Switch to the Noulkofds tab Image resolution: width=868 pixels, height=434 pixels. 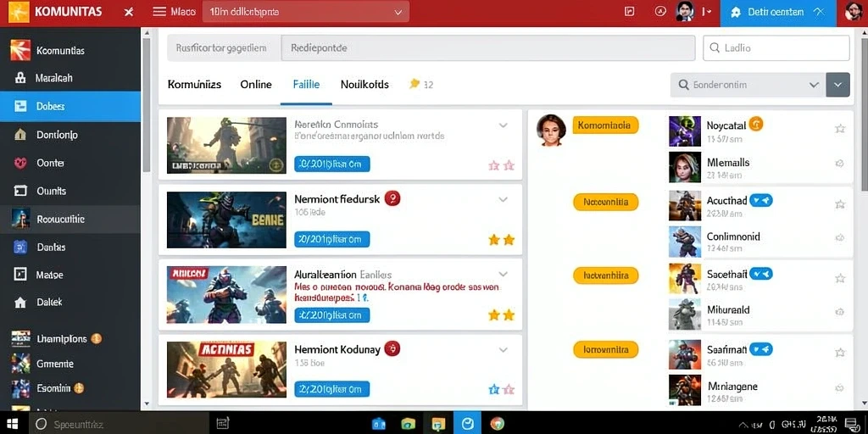(364, 85)
